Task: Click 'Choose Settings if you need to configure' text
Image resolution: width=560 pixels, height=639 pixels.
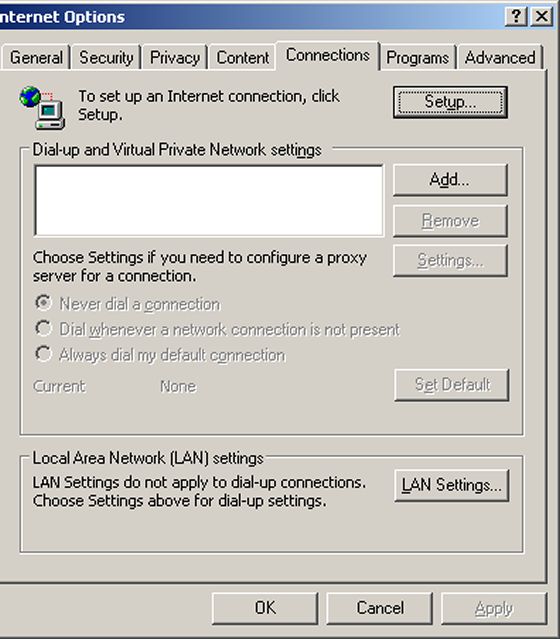Action: (x=200, y=267)
